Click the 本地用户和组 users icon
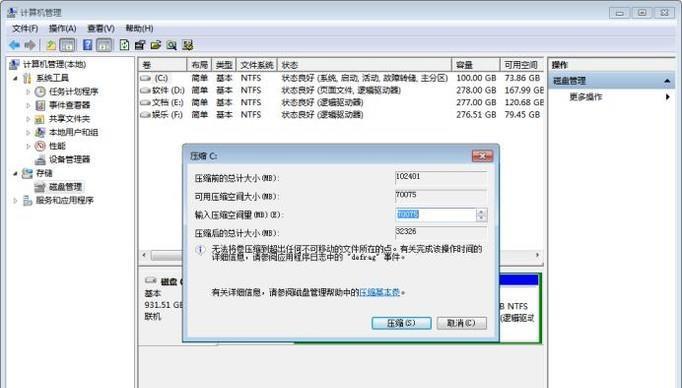 pyautogui.click(x=40, y=132)
